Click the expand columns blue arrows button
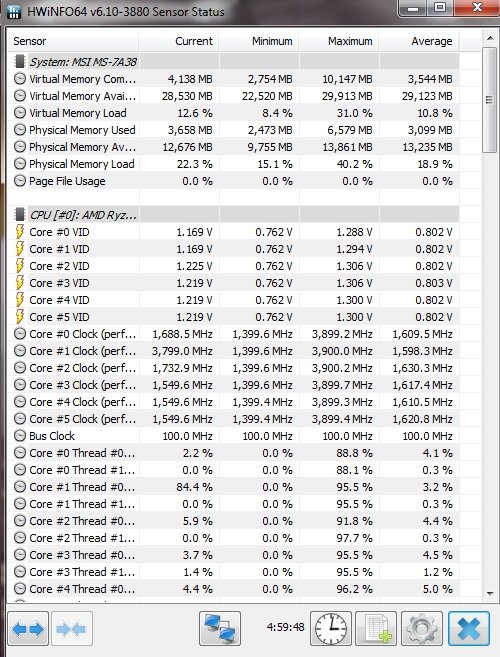 (x=28, y=628)
